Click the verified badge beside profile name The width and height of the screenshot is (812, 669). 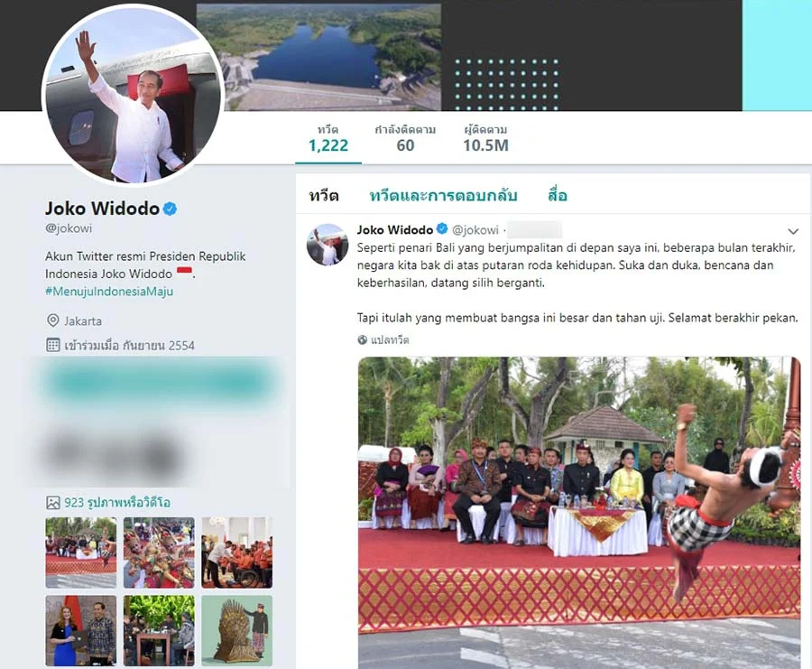click(x=171, y=209)
